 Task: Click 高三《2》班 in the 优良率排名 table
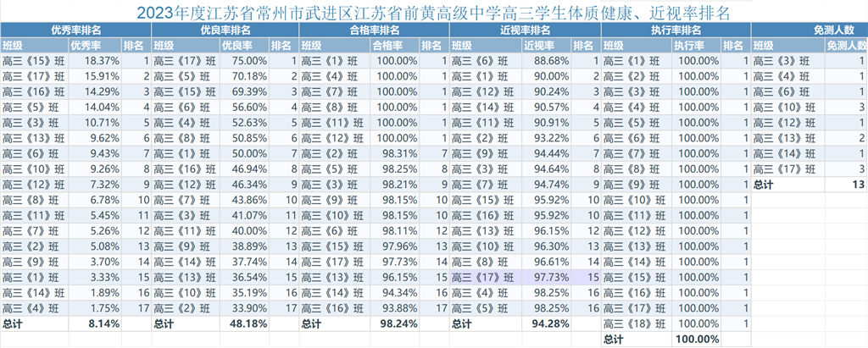[186, 308]
